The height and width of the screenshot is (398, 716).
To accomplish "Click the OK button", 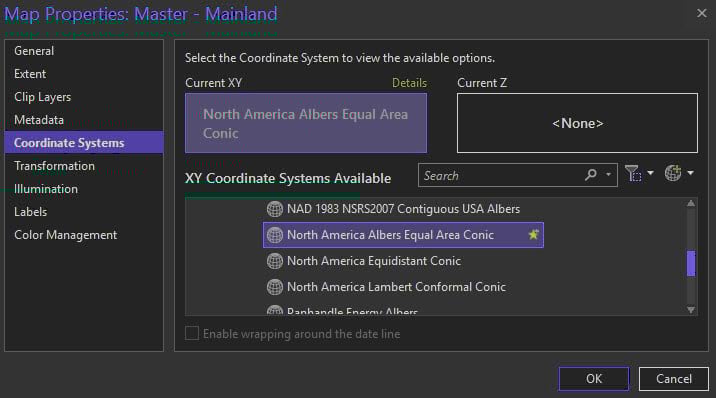I will 594,379.
